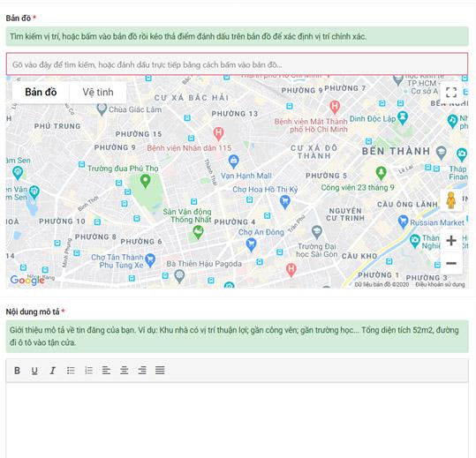Screen dimensions: 476x458
Task: Zoom out on the map
Action: 451,263
